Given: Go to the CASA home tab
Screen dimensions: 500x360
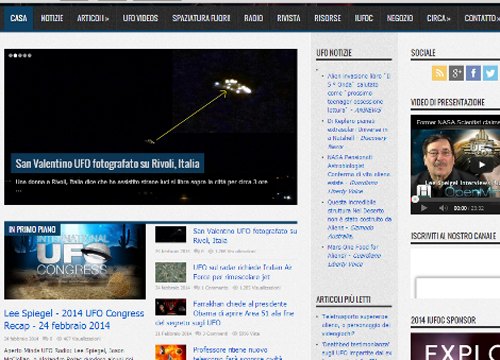Looking at the screenshot, I should [x=19, y=18].
